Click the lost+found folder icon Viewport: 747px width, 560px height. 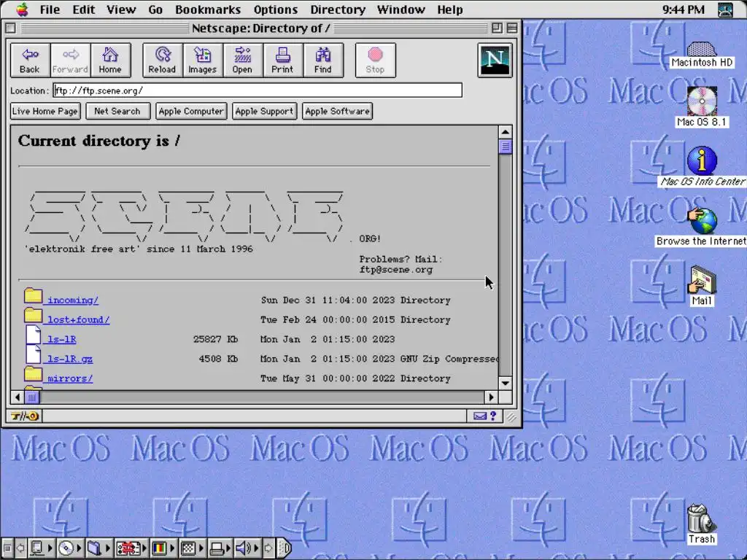click(x=34, y=315)
